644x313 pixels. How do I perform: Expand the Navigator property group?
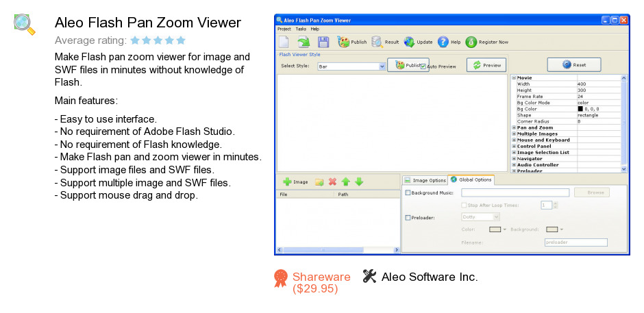(514, 158)
